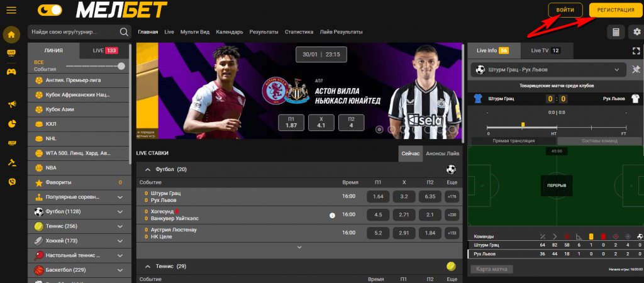Open the settings gear icon
Screen dimensions: 644x283
[636, 32]
